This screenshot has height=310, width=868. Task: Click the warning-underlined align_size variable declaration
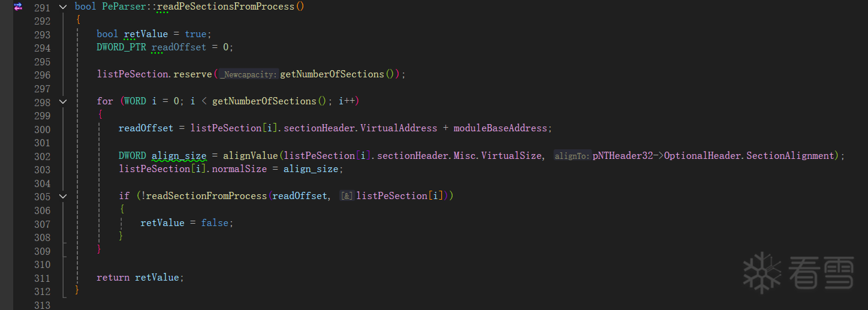pos(179,156)
